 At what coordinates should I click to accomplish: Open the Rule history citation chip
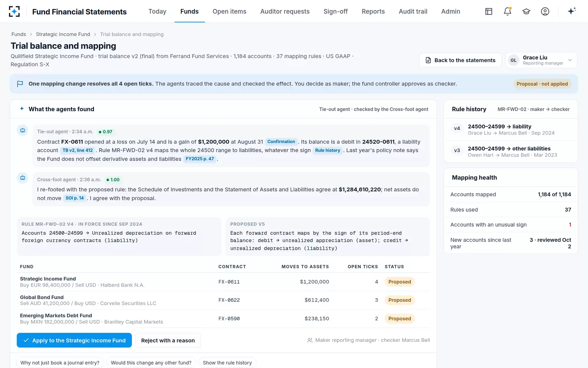pos(327,150)
